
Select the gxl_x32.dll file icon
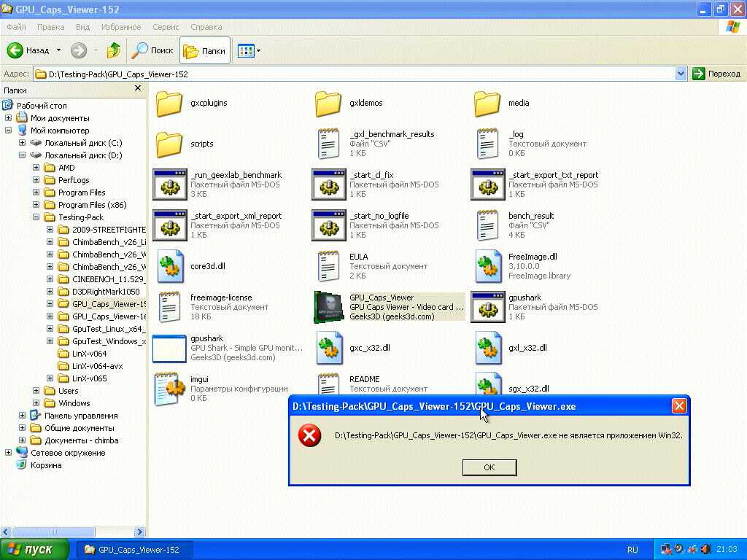[488, 348]
